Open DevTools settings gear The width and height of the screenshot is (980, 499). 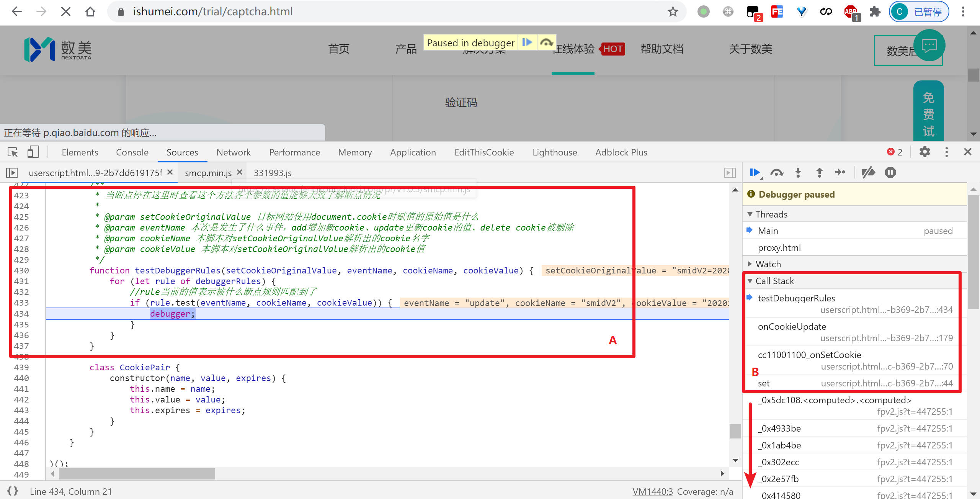click(x=925, y=152)
